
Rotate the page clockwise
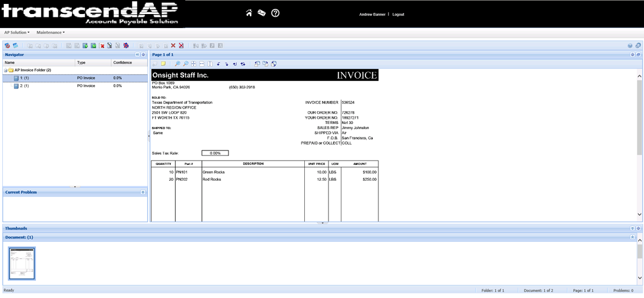coord(226,63)
